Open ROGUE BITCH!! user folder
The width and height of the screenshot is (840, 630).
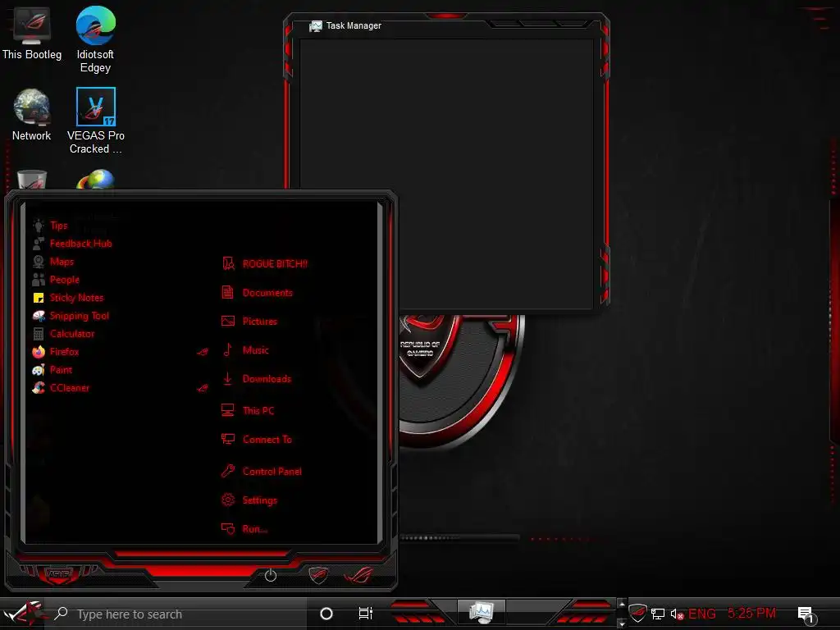pyautogui.click(x=265, y=263)
